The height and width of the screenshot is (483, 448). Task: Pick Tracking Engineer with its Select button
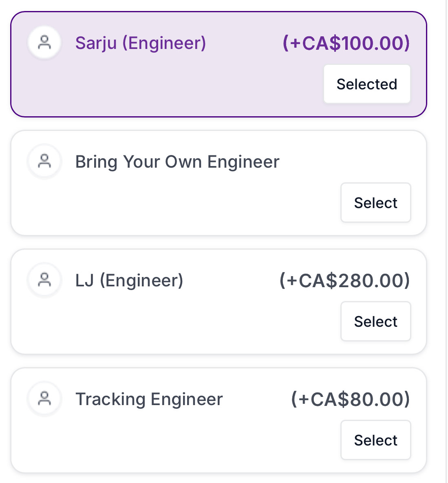[375, 440]
